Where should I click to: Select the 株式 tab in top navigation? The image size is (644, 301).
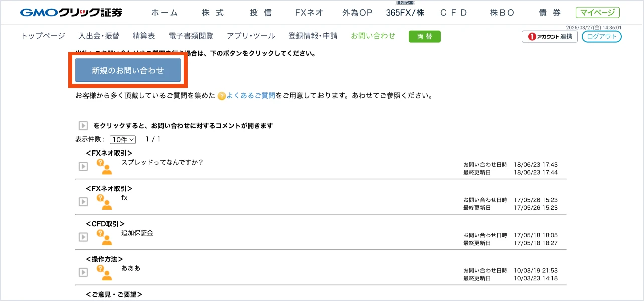point(213,12)
